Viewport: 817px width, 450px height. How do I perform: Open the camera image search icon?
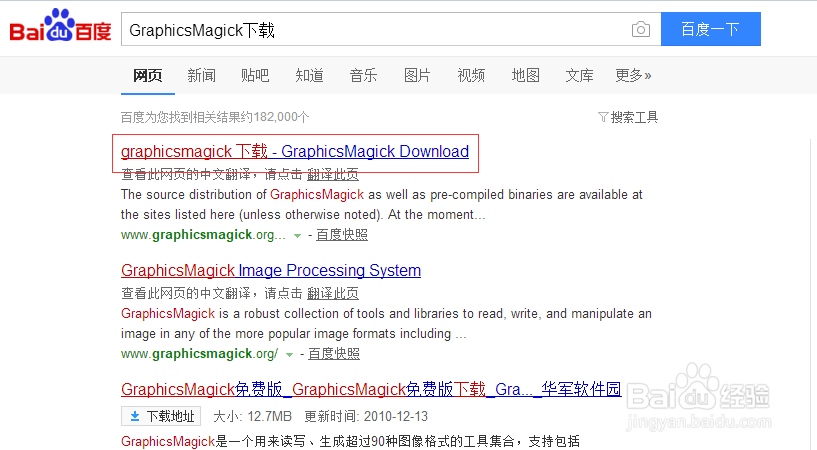pos(640,29)
